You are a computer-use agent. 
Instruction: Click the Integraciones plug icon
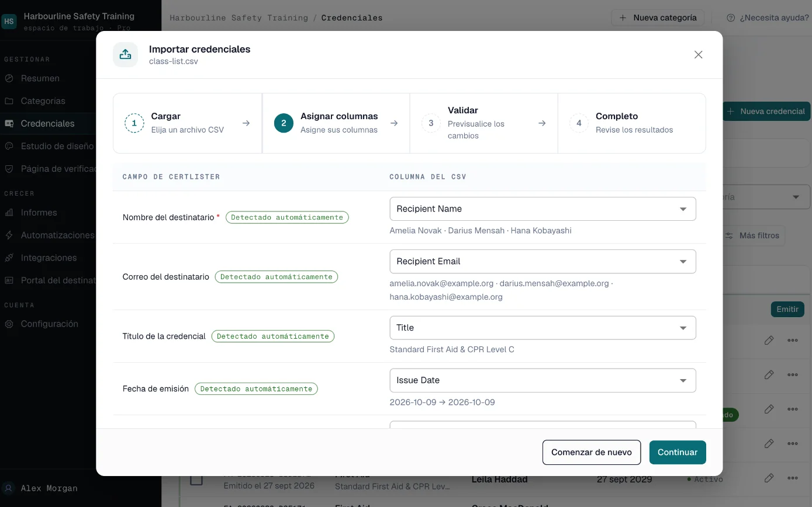[9, 258]
